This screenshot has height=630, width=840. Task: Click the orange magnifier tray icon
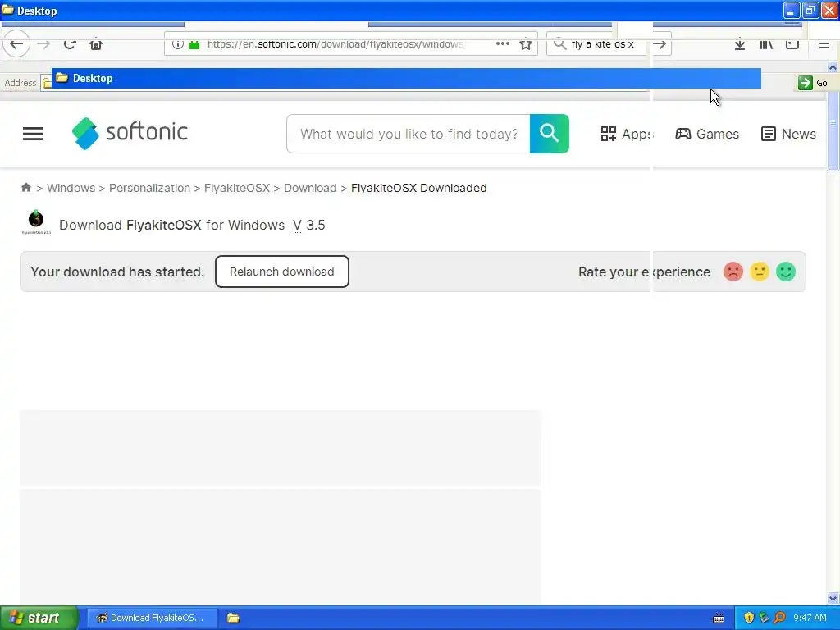(x=779, y=618)
